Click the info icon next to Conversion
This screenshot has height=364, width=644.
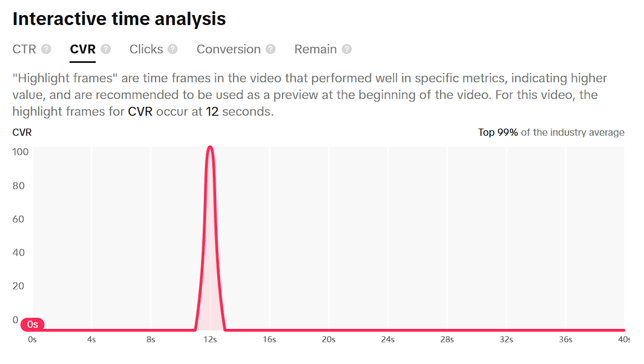pos(271,49)
